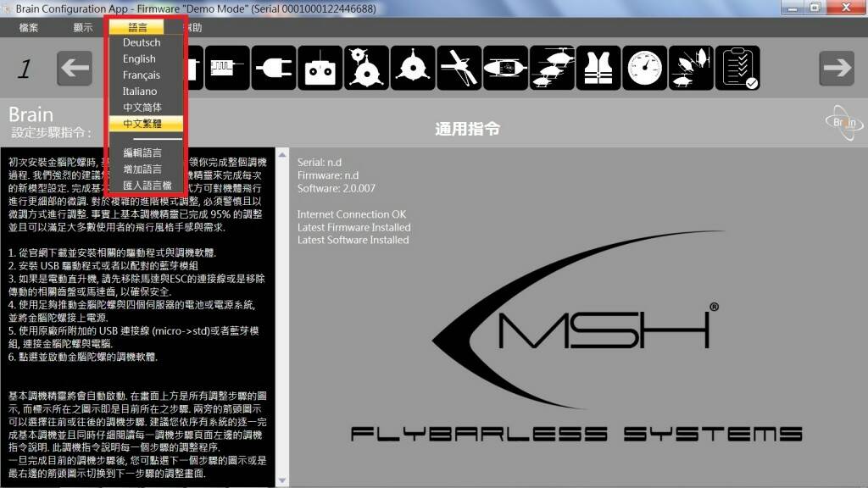Open the 顯示 menu
The image size is (868, 488).
tap(83, 28)
